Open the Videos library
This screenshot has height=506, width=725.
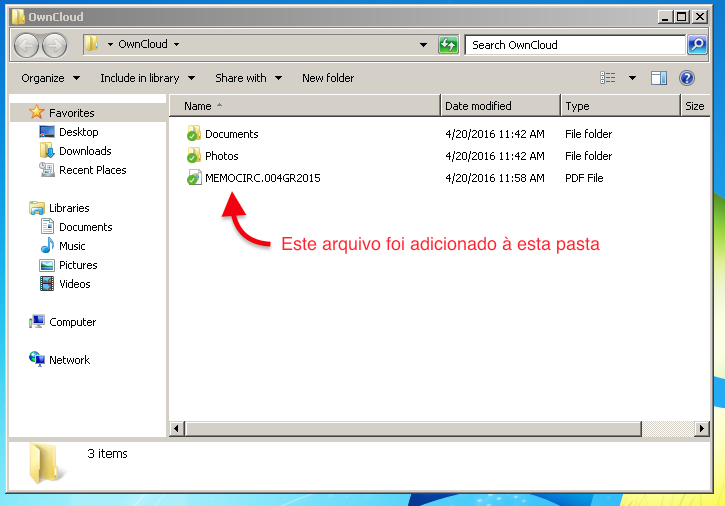point(74,284)
